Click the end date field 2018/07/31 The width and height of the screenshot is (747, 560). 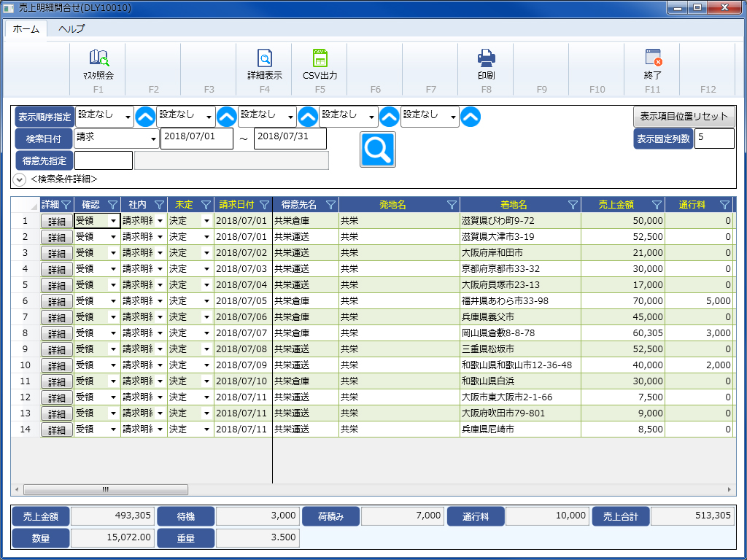[290, 139]
